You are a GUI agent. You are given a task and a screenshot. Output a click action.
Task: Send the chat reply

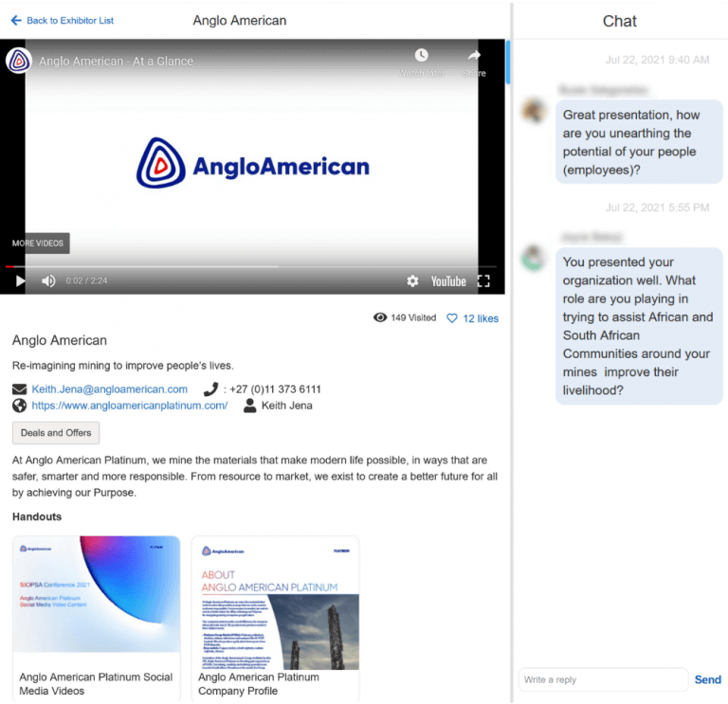coord(707,679)
